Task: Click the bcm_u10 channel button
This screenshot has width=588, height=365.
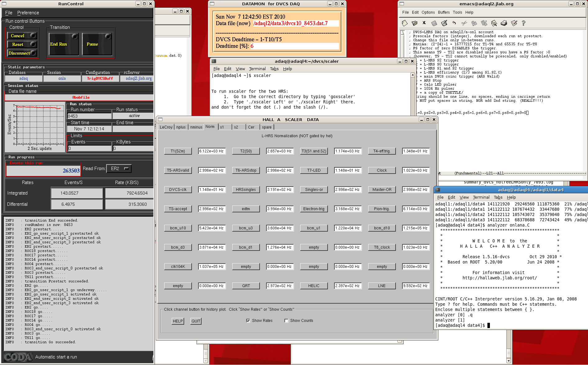Action: click(x=178, y=228)
